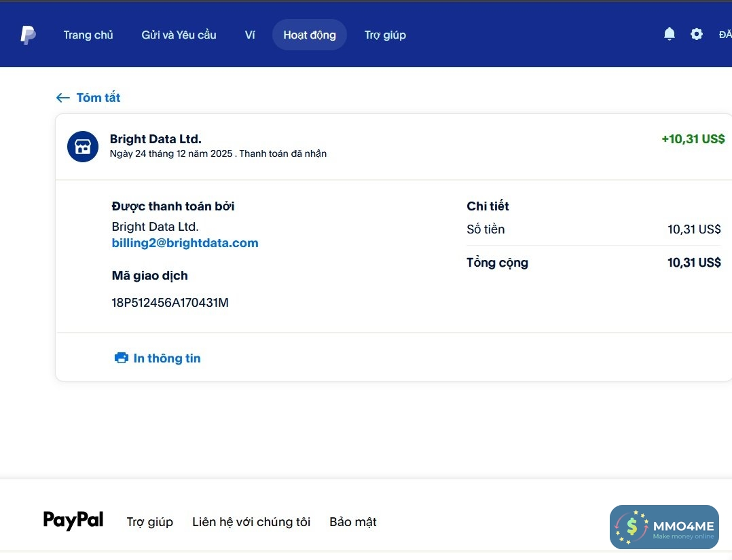Open the billing2@brightdata.com email link

pos(185,243)
